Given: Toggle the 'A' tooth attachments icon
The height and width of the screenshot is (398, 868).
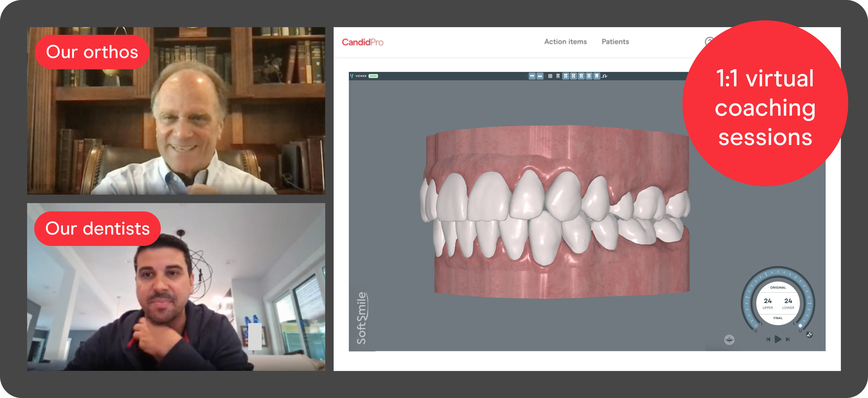Looking at the screenshot, I should click(566, 76).
